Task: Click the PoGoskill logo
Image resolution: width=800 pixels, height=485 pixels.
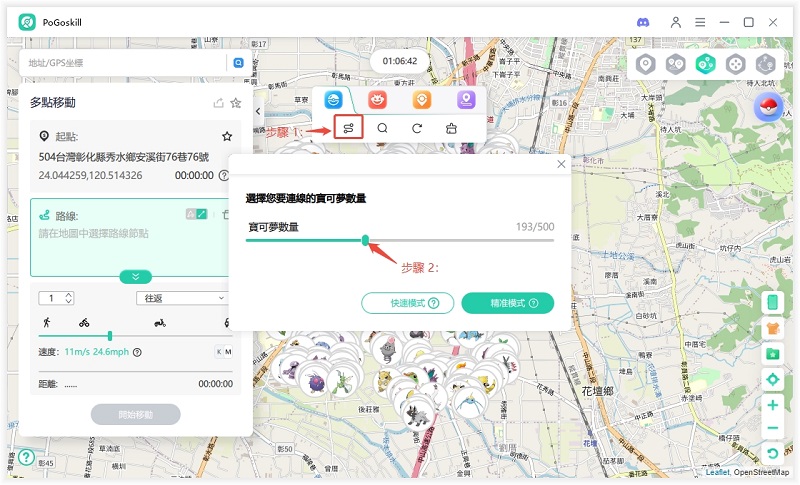Action: pos(27,22)
